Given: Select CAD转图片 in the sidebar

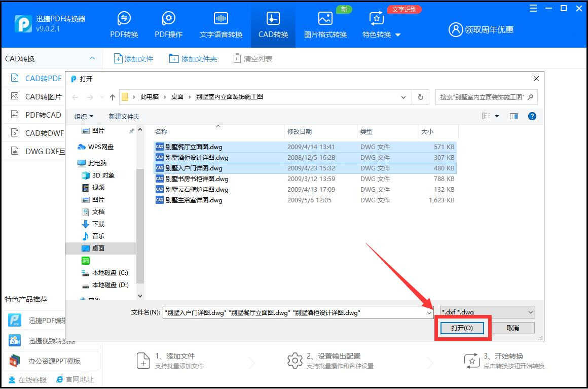Looking at the screenshot, I should [36, 96].
